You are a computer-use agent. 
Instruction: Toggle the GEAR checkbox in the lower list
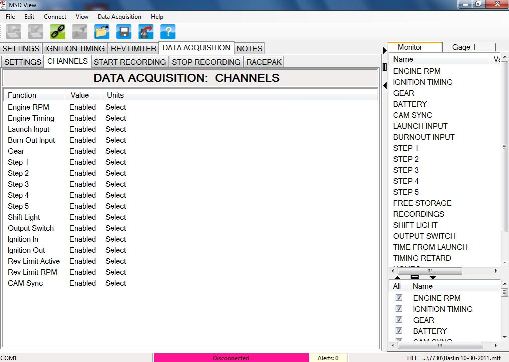[399, 319]
